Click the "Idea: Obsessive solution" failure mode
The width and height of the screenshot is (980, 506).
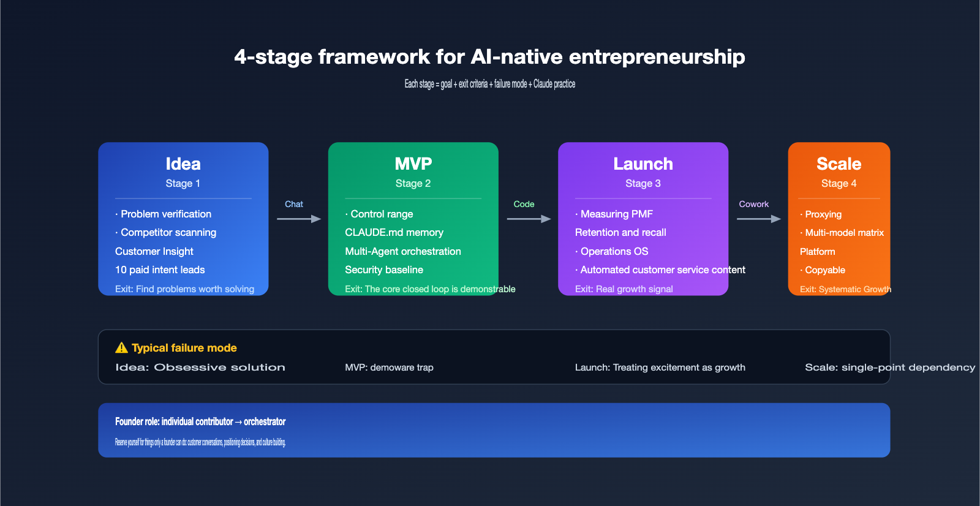point(200,368)
